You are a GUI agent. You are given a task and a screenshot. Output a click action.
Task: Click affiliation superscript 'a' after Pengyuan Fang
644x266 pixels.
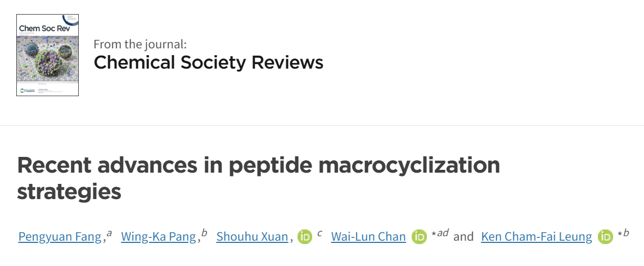coord(109,233)
